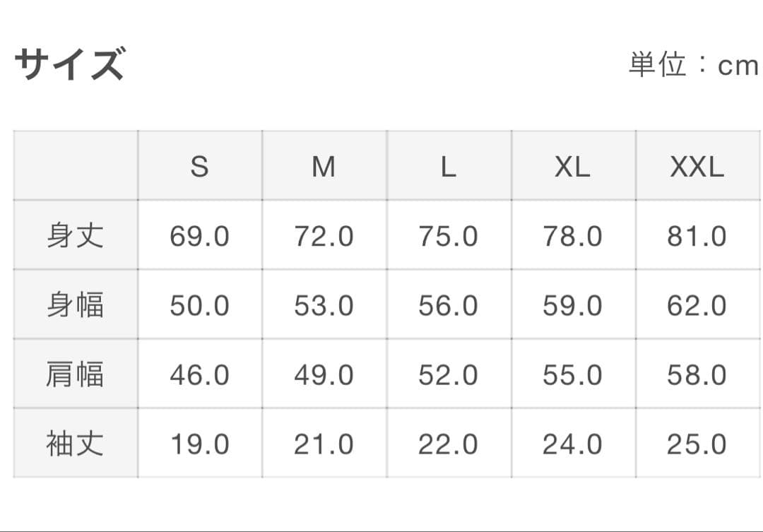Click the 46.0 cell for S 肩幅
The height and width of the screenshot is (532, 763).
pos(200,374)
